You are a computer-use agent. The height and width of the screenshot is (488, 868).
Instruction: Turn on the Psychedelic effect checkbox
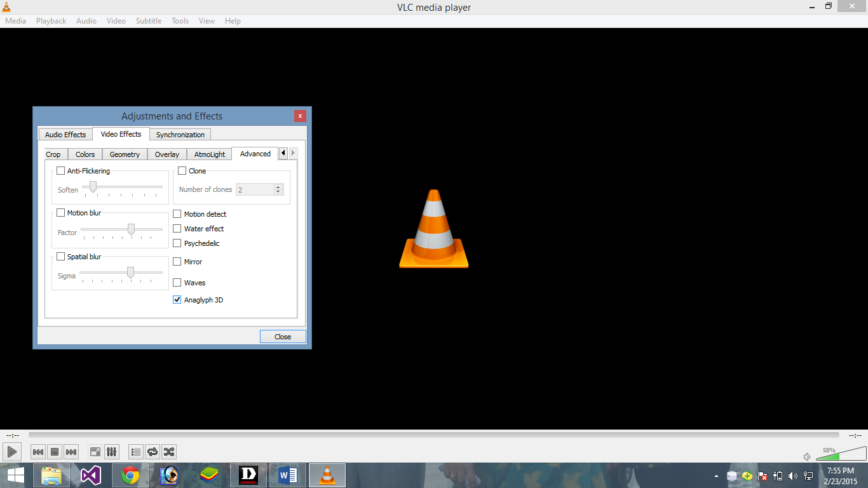point(177,243)
